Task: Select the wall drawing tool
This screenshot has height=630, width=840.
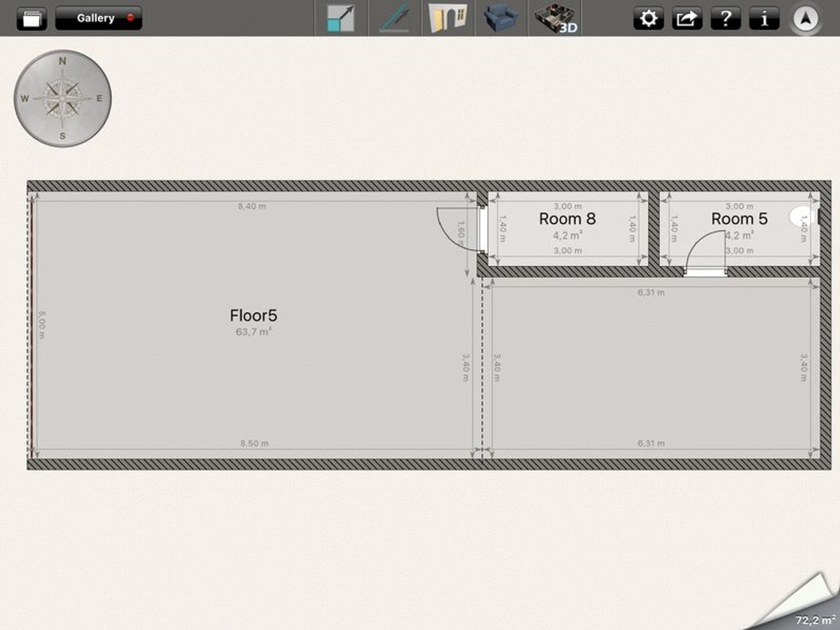Action: (395, 18)
